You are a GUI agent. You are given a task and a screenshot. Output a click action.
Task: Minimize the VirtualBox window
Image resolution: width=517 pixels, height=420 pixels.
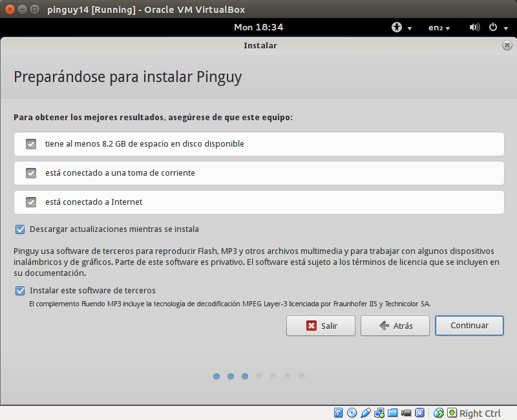pos(22,9)
